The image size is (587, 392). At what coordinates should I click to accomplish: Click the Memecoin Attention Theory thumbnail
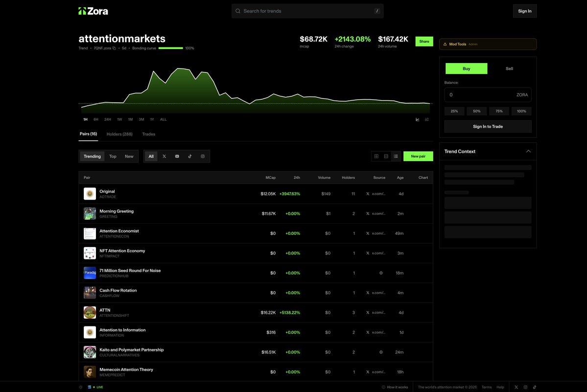90,372
